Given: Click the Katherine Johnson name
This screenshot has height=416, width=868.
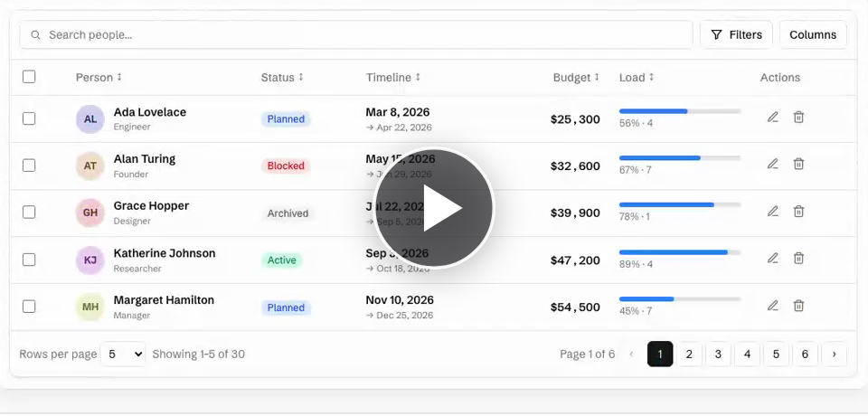Looking at the screenshot, I should (165, 253).
